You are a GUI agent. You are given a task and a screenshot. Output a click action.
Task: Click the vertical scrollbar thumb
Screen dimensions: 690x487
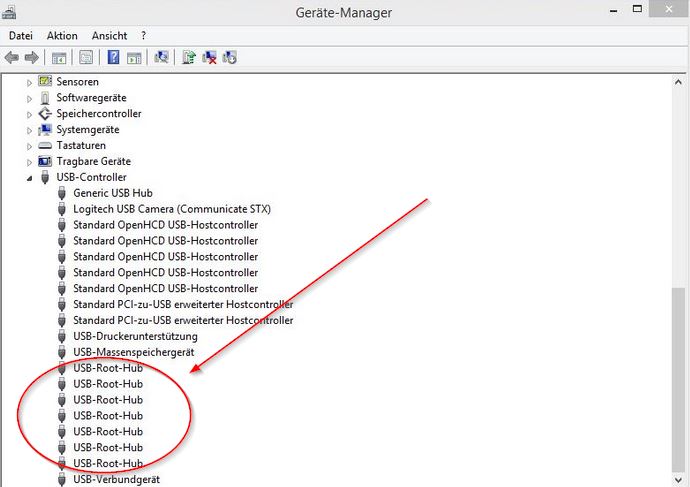pyautogui.click(x=680, y=378)
